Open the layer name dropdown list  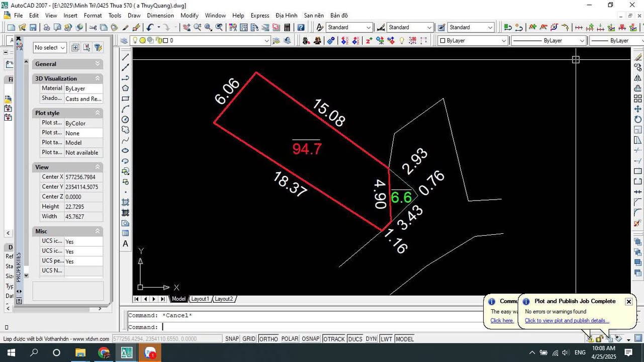(x=267, y=41)
